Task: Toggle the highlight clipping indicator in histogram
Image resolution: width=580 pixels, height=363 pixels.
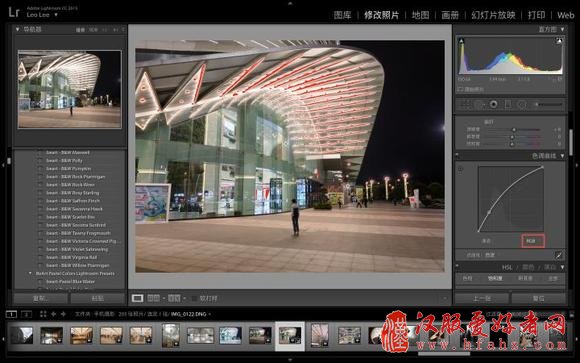Action: [x=559, y=41]
